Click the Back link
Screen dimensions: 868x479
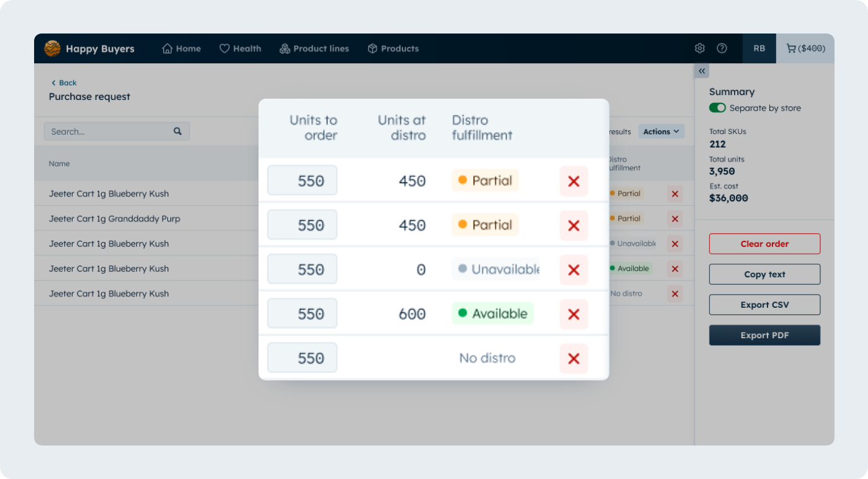coord(64,83)
